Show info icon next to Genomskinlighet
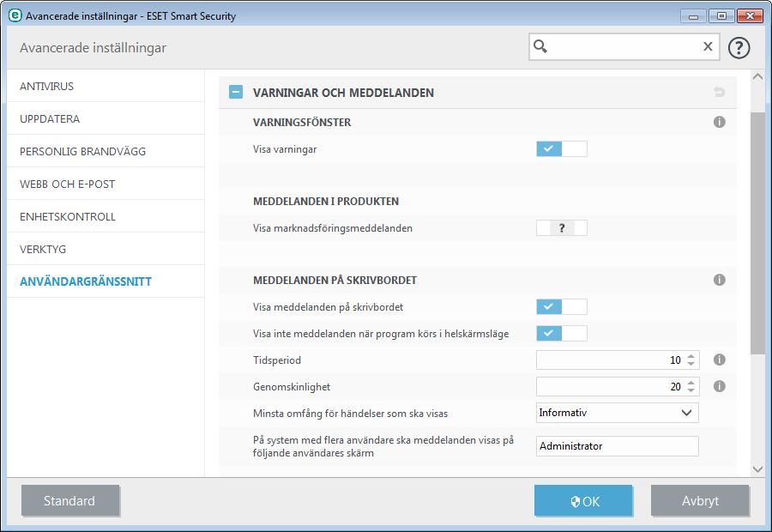The width and height of the screenshot is (772, 532). pyautogui.click(x=719, y=386)
